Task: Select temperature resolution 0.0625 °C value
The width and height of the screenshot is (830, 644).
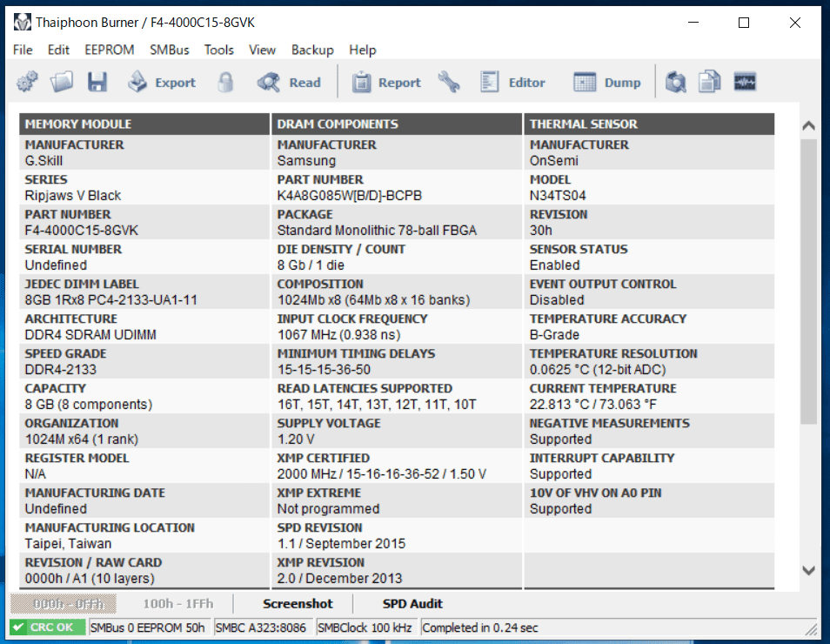Action: (x=598, y=370)
